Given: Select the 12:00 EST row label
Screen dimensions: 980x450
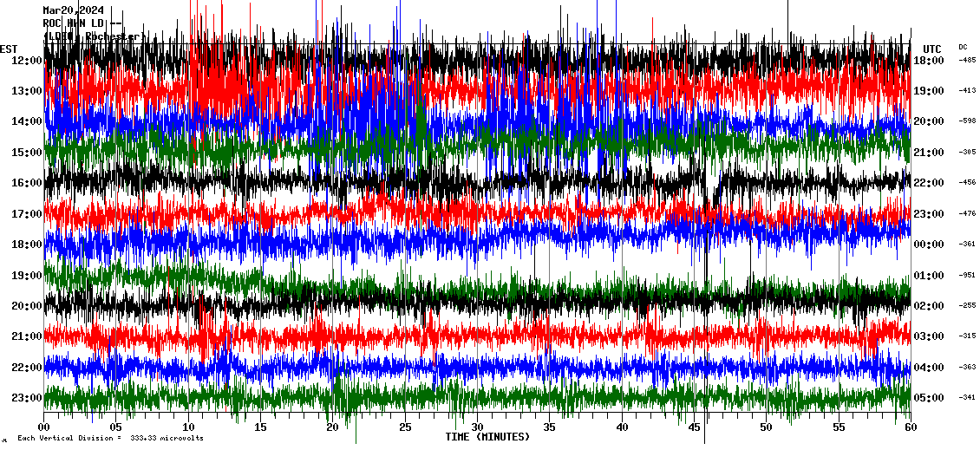Looking at the screenshot, I should point(27,61).
